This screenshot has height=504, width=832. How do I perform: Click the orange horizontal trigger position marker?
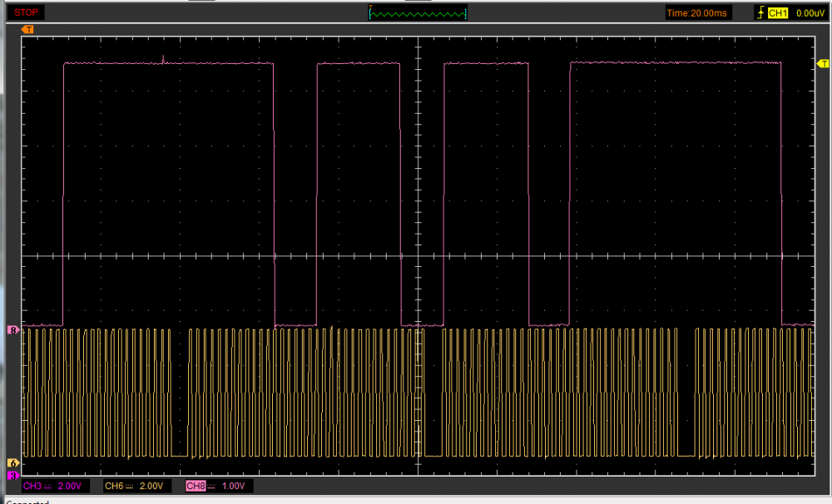27,30
